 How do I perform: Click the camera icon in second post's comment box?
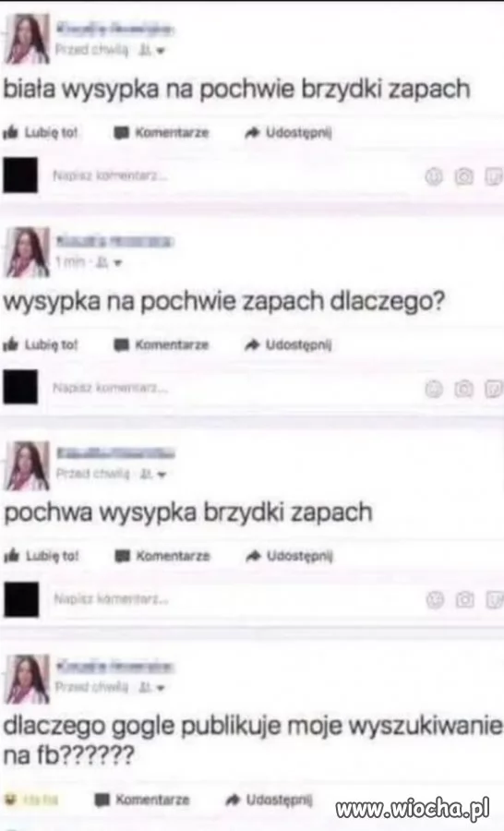pyautogui.click(x=463, y=389)
